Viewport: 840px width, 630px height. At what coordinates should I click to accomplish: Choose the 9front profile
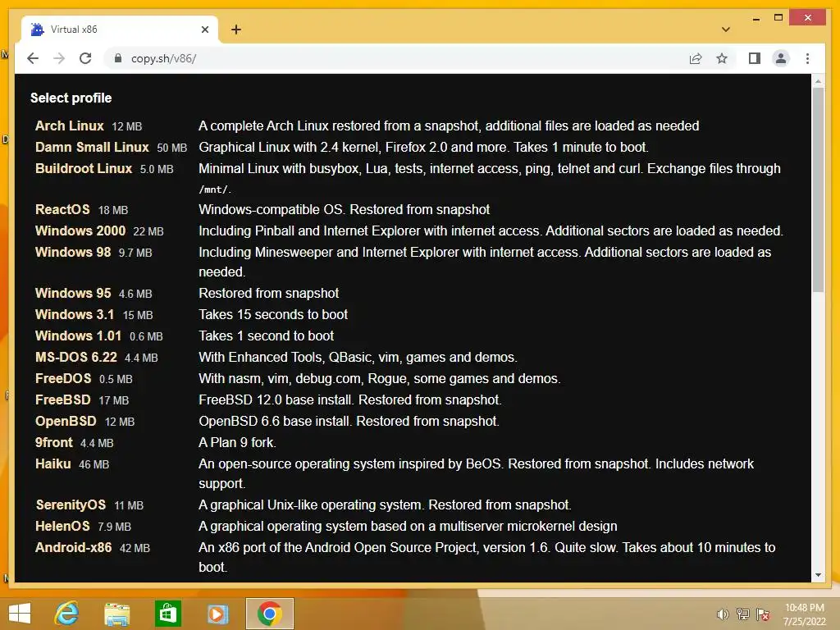[53, 443]
